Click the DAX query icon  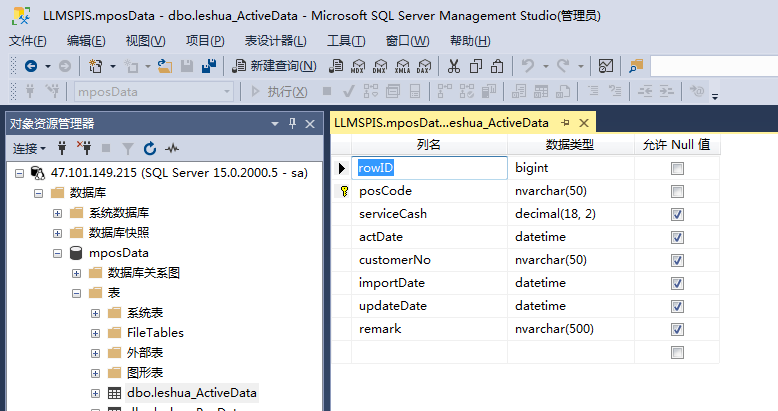pyautogui.click(x=424, y=66)
